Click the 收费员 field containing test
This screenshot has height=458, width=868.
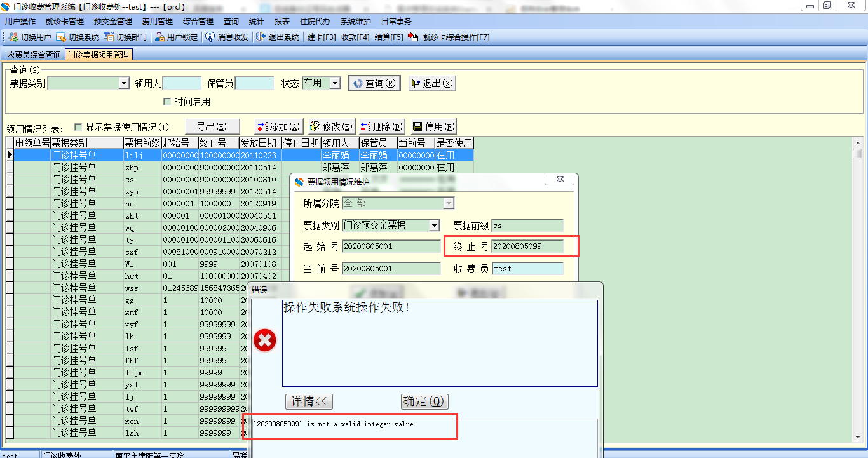[x=527, y=269]
